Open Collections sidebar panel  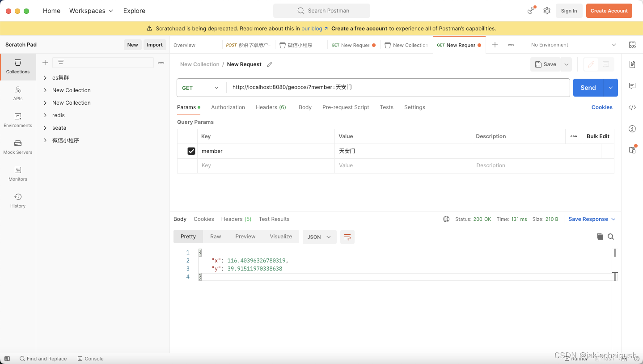click(18, 67)
